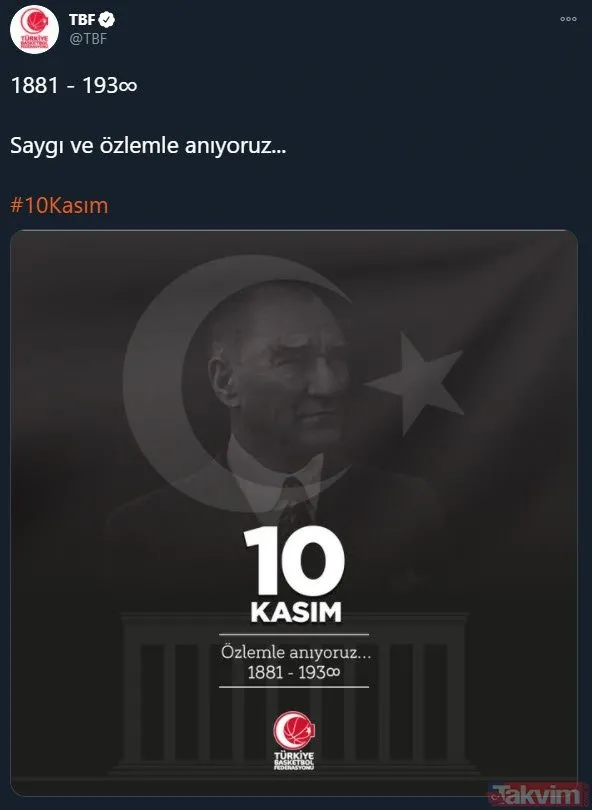592x810 pixels.
Task: Click the TBF display name
Action: click(x=82, y=20)
